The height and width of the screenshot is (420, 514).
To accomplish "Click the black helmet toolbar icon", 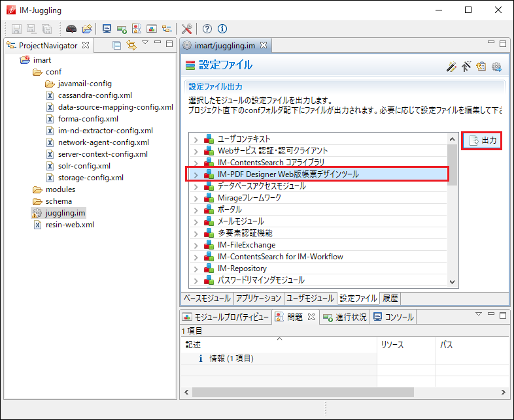I will (x=71, y=29).
